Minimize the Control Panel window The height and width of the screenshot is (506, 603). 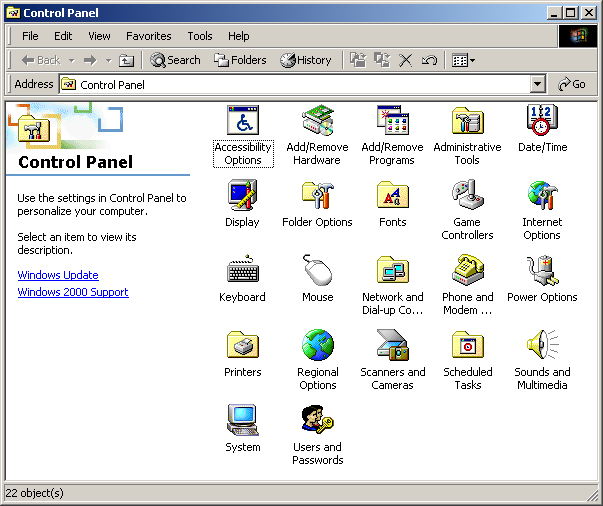point(555,13)
